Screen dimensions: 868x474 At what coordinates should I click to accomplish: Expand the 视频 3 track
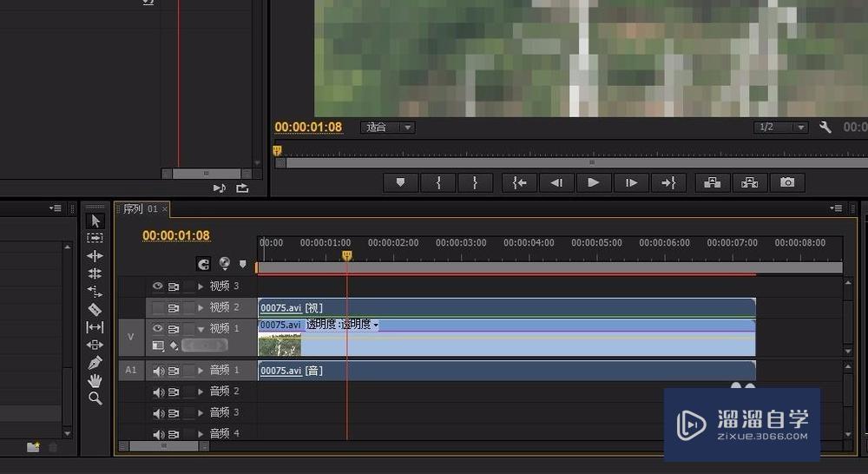pyautogui.click(x=201, y=286)
